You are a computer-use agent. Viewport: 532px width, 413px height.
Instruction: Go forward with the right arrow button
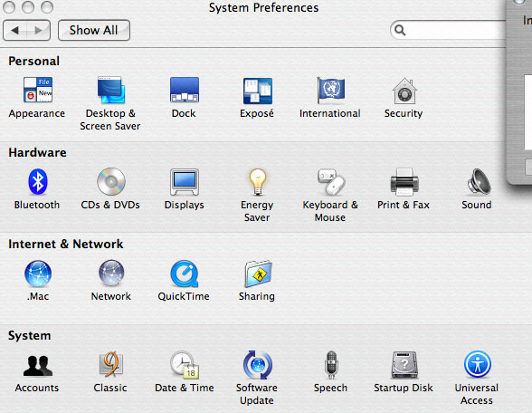point(39,30)
